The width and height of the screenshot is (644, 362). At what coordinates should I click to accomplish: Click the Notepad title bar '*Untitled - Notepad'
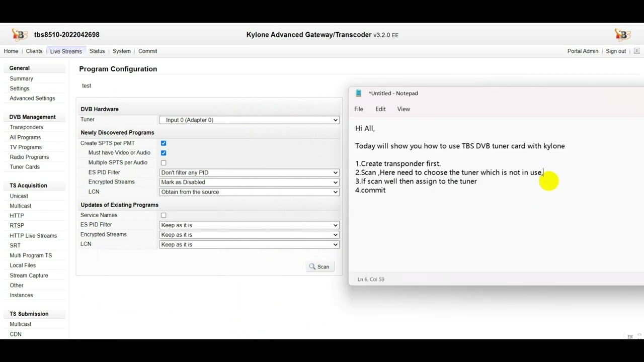pyautogui.click(x=393, y=94)
